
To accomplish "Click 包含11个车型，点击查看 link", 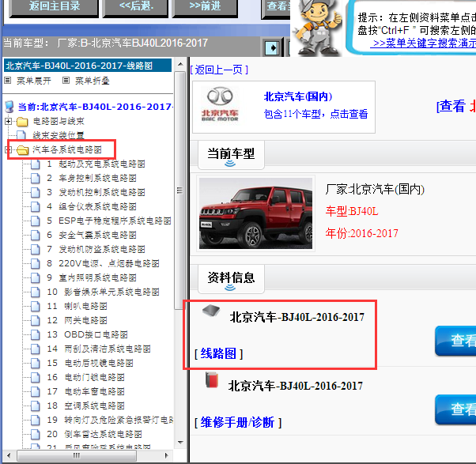I will [315, 114].
